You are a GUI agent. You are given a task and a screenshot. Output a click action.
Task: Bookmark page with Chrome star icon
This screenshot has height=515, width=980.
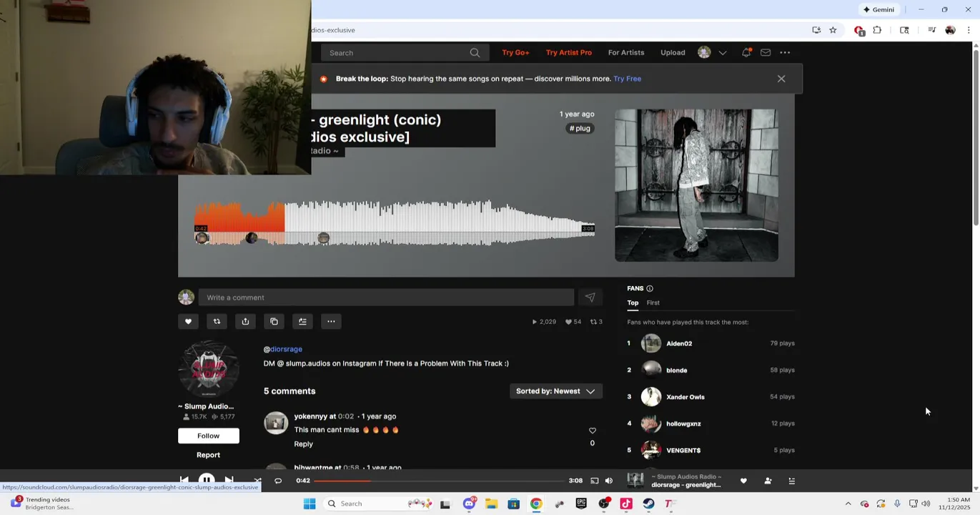(833, 30)
